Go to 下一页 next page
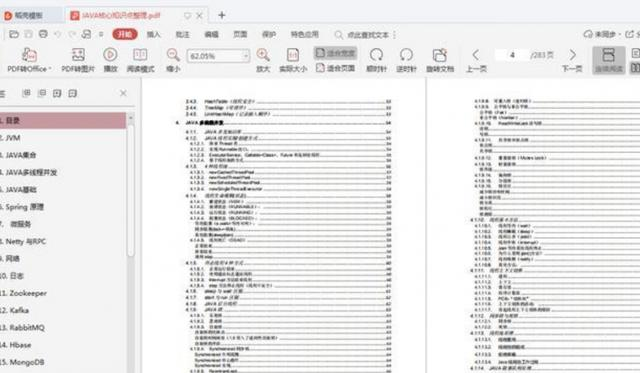Image resolution: width=640 pixels, height=373 pixels. [572, 60]
